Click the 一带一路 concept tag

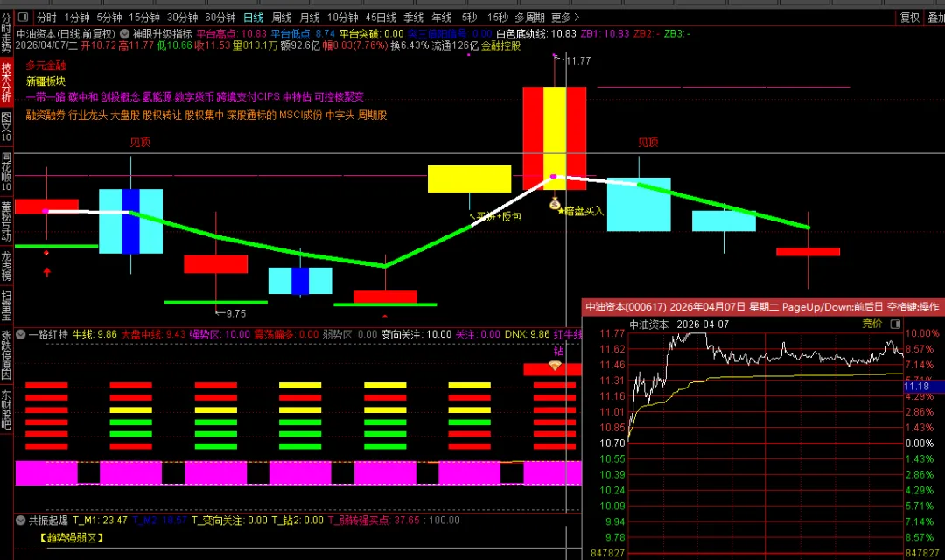click(45, 96)
